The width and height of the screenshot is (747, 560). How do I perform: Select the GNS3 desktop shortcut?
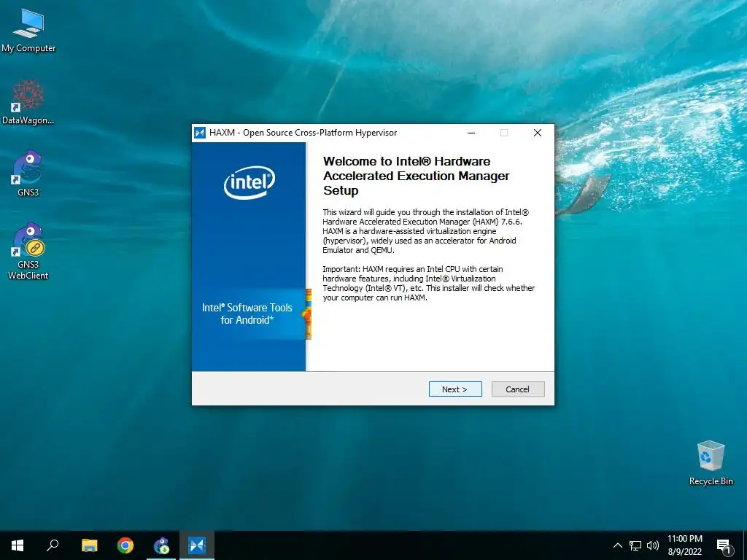click(28, 174)
